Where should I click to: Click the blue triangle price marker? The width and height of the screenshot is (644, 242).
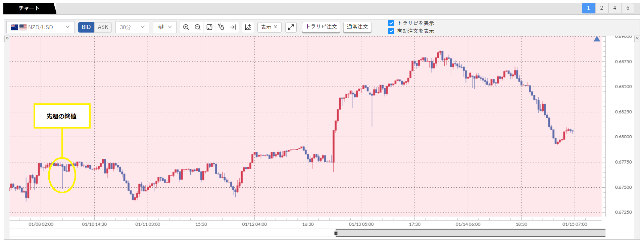pos(597,39)
